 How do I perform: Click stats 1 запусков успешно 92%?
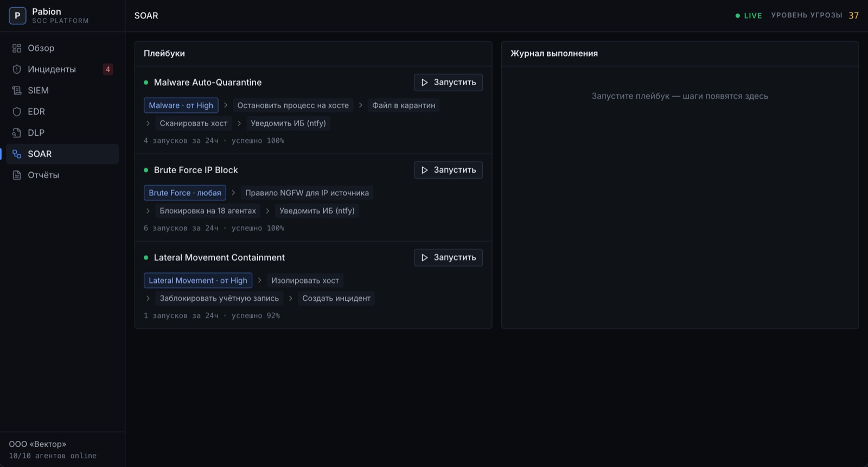[x=212, y=315]
